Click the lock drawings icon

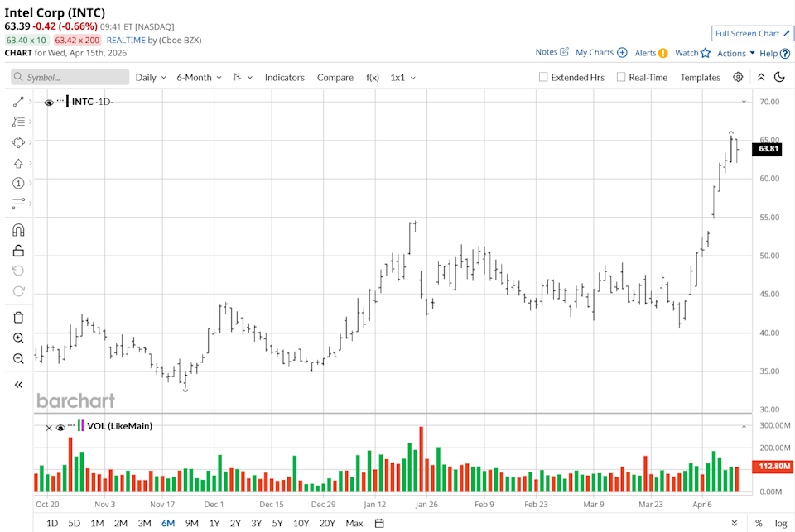(x=18, y=250)
